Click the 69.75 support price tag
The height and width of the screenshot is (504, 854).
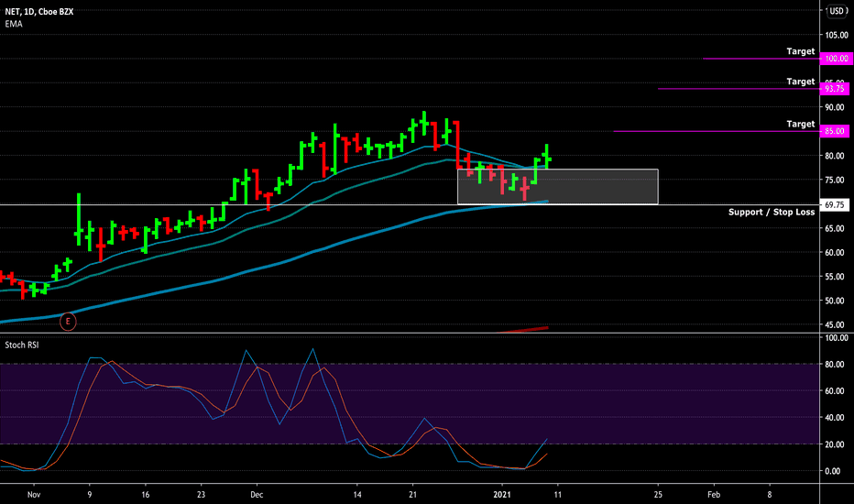(x=835, y=205)
